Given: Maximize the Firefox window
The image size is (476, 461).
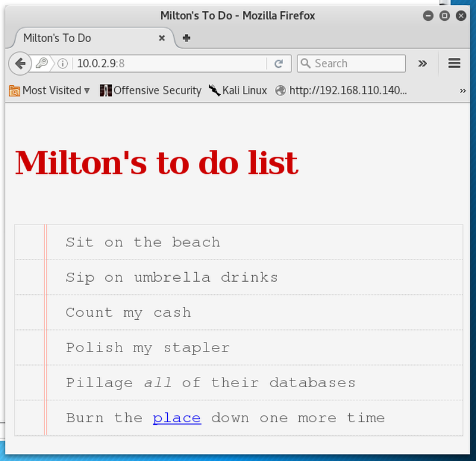Looking at the screenshot, I should (x=444, y=16).
